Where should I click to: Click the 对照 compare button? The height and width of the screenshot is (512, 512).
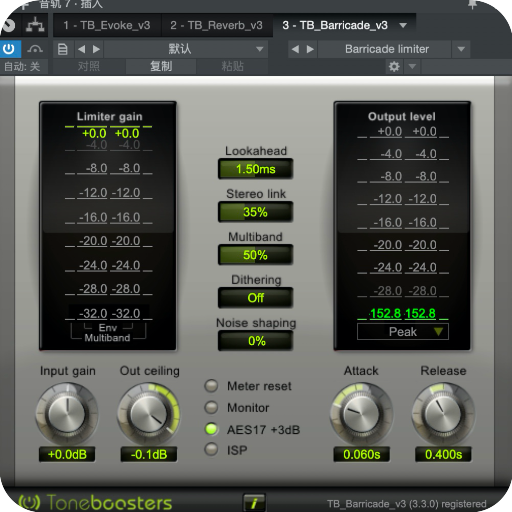[x=89, y=66]
